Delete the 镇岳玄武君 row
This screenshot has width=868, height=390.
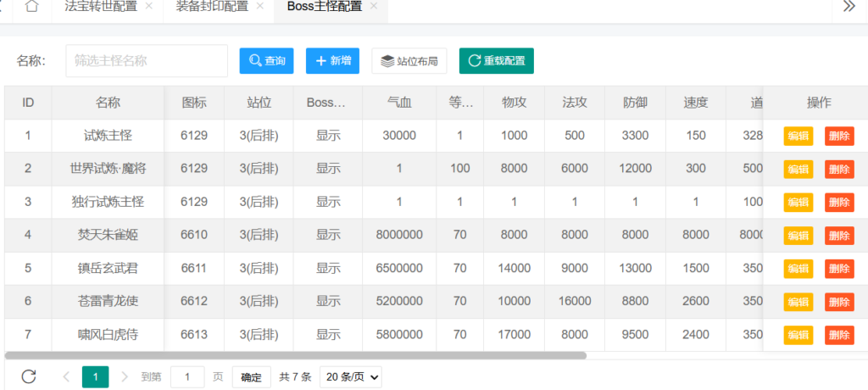tap(839, 270)
